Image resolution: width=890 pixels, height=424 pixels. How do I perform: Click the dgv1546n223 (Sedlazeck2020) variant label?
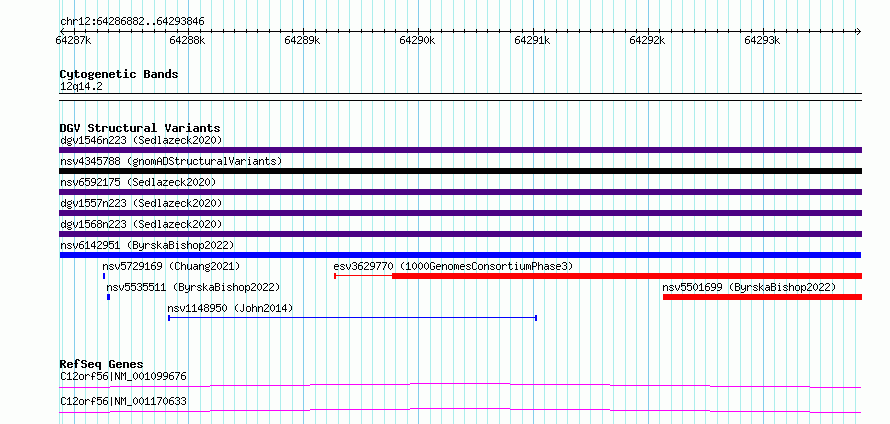(x=141, y=140)
